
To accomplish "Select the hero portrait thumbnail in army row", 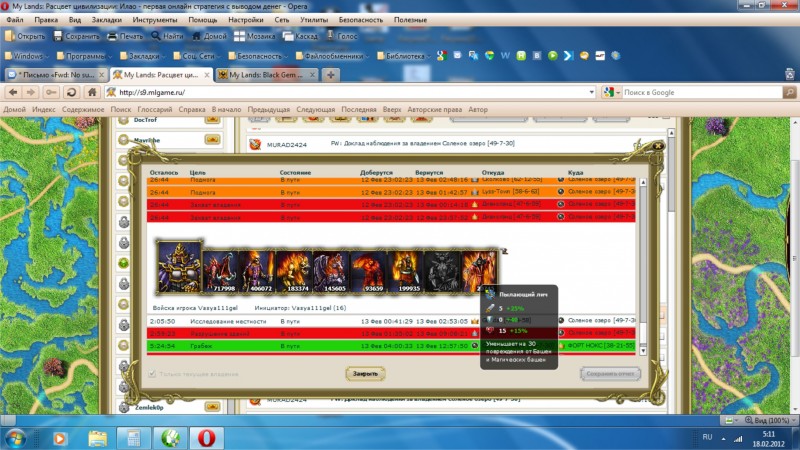I will pos(179,267).
